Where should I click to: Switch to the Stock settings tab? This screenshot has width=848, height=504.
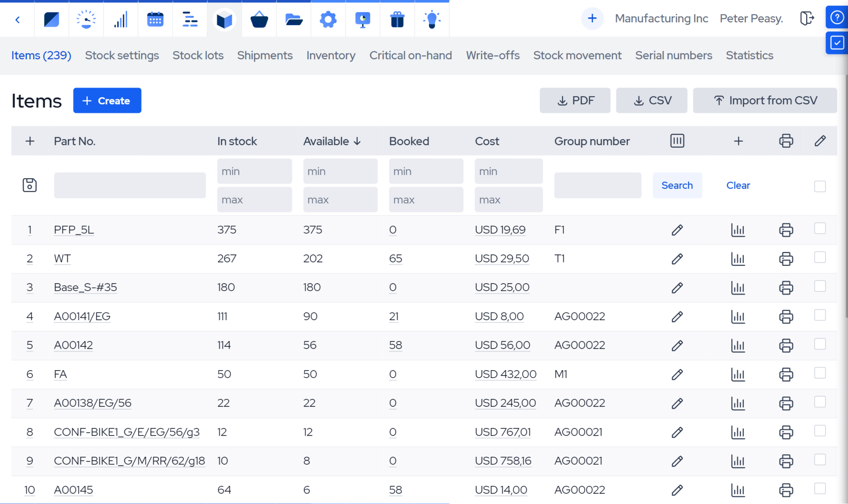tap(122, 55)
